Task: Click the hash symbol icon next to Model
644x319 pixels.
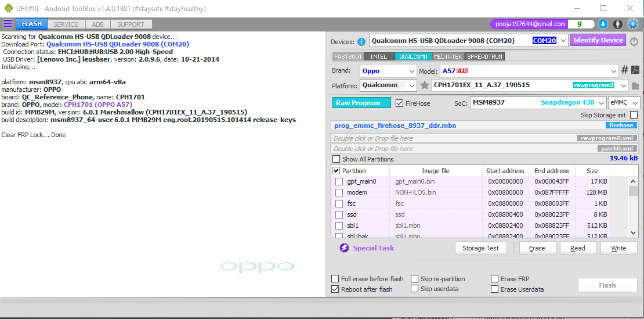Action: 625,70
